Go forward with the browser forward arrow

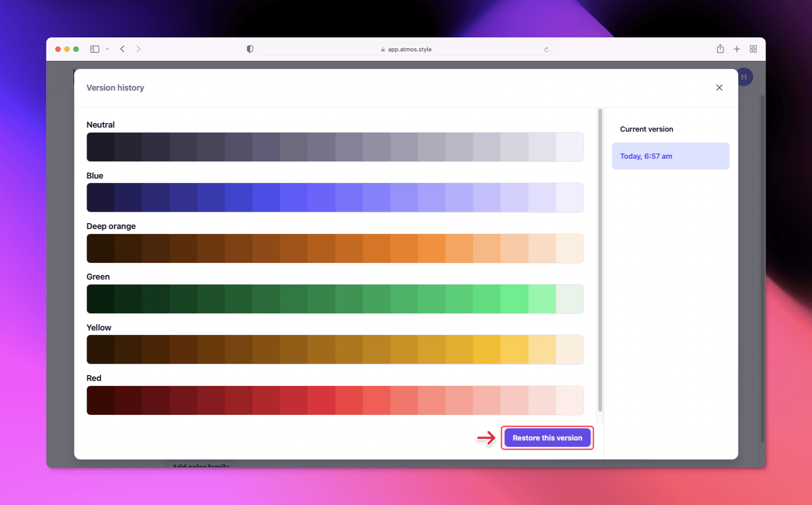coord(138,49)
